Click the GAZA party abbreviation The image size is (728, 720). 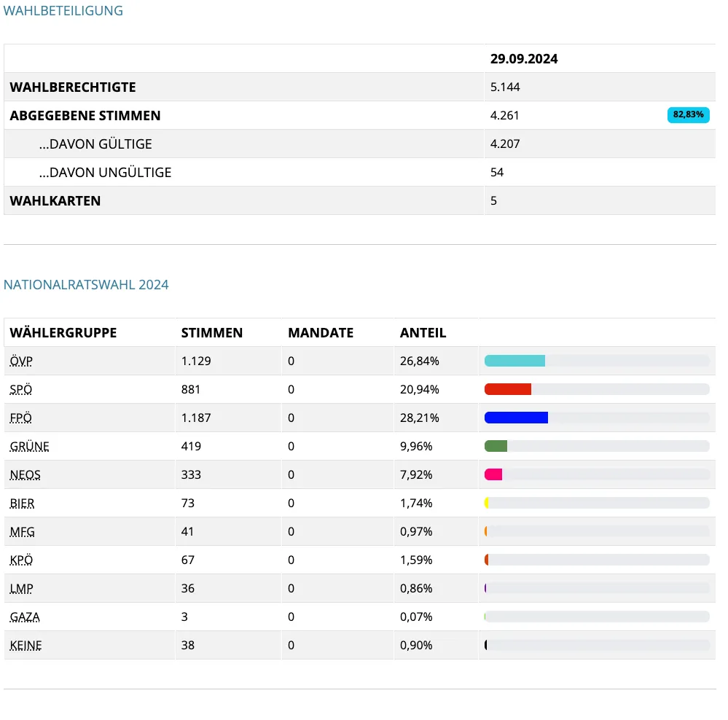click(25, 617)
